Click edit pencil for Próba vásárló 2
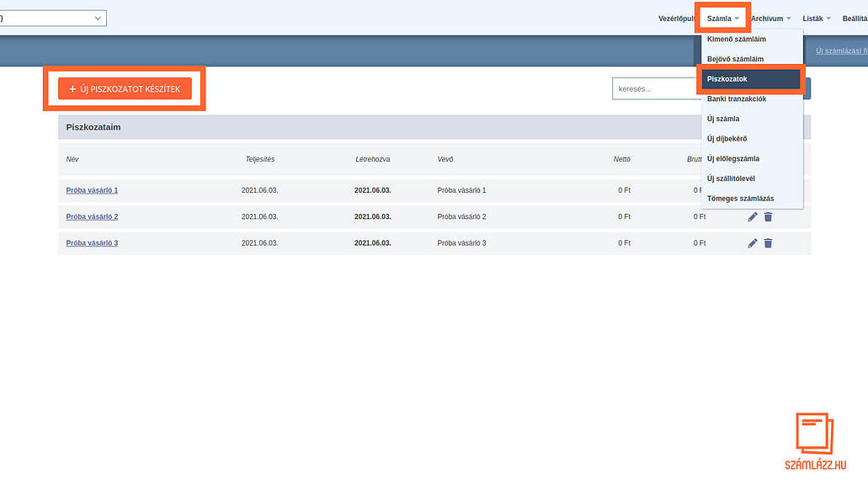Screen dimensions: 868x495 click(753, 217)
